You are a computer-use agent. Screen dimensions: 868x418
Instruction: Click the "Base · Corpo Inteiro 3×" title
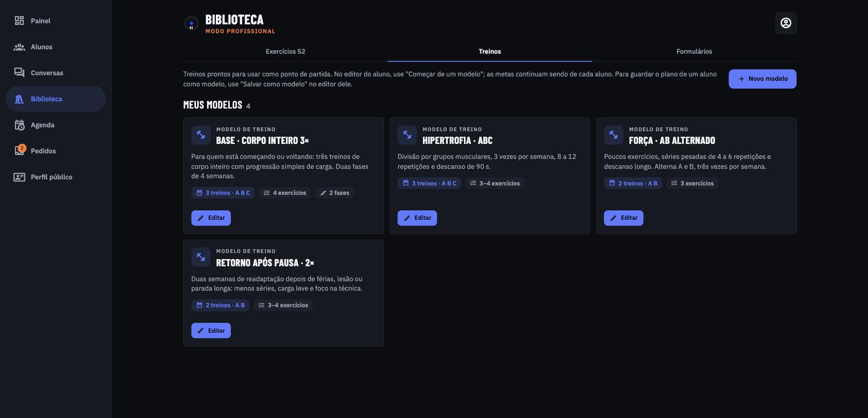tap(262, 141)
